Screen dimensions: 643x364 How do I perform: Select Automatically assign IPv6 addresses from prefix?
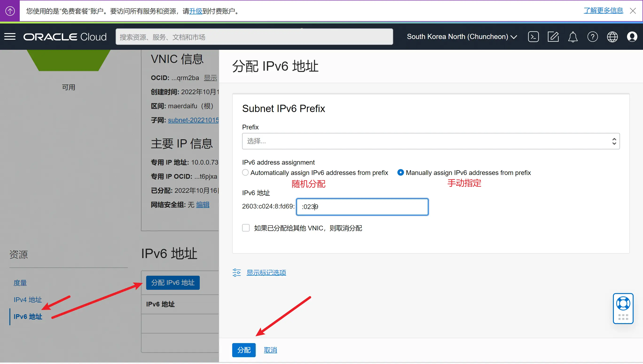[245, 172]
